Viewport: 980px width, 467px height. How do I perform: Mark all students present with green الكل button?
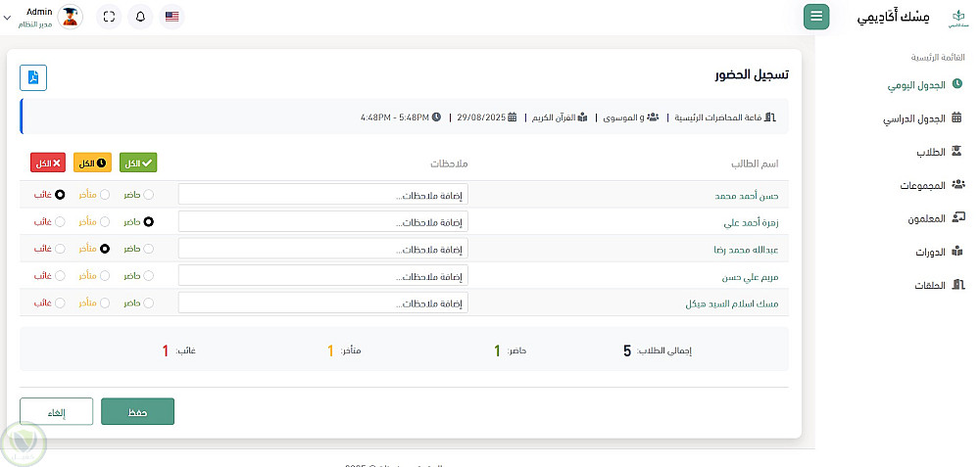tap(138, 163)
